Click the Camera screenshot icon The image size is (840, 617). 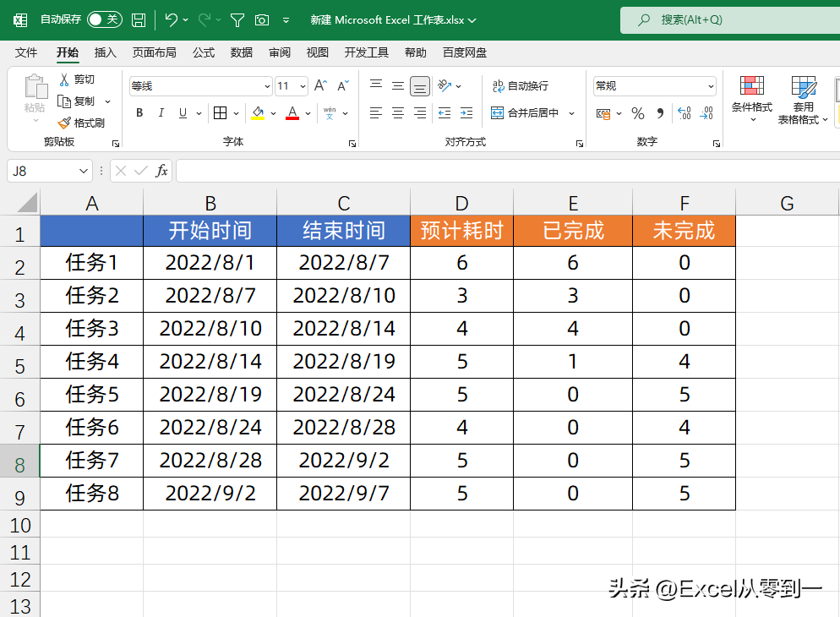[262, 20]
